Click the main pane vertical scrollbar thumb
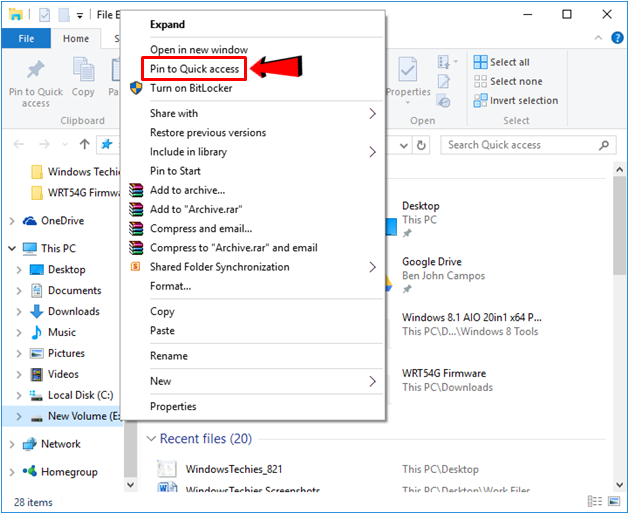The image size is (629, 514). click(619, 226)
